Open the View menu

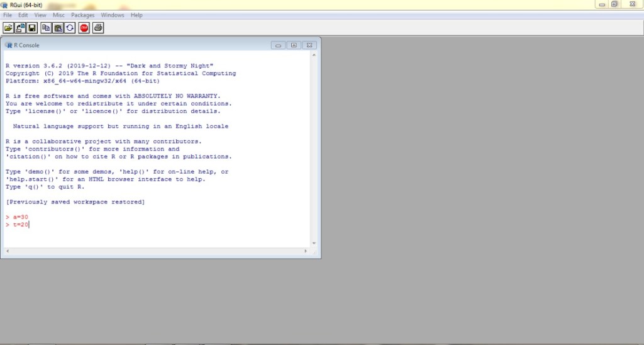point(40,14)
